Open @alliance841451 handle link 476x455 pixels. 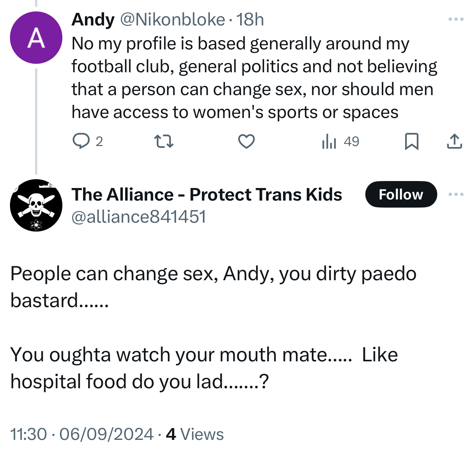138,216
